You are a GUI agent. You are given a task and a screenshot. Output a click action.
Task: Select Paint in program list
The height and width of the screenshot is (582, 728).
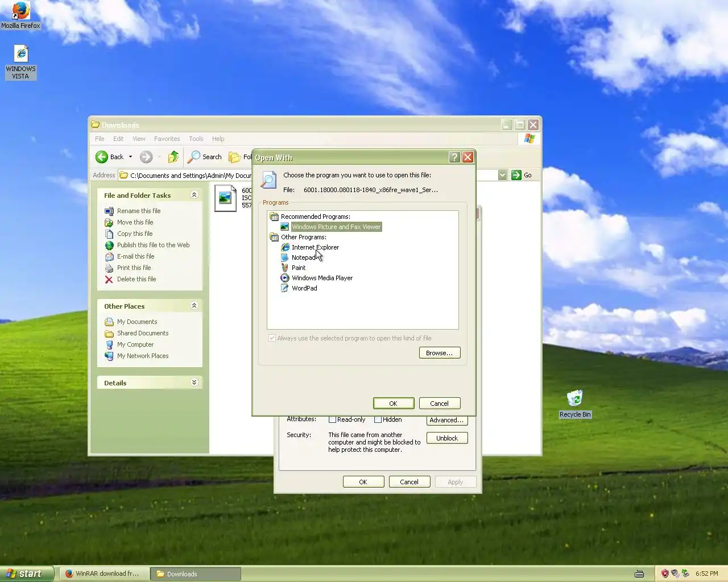[299, 268]
